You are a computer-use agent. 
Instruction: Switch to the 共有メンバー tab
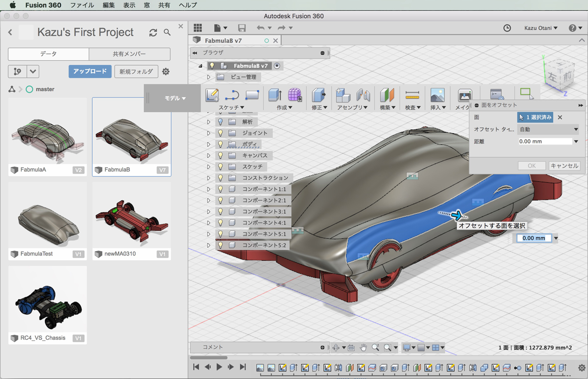coord(129,54)
